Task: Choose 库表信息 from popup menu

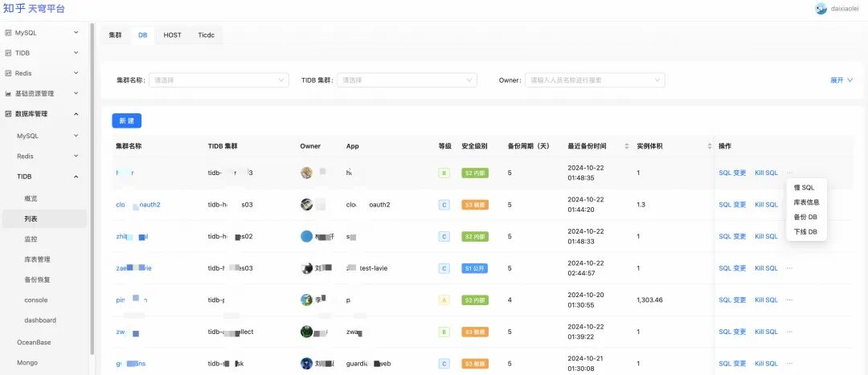Action: pyautogui.click(x=807, y=202)
